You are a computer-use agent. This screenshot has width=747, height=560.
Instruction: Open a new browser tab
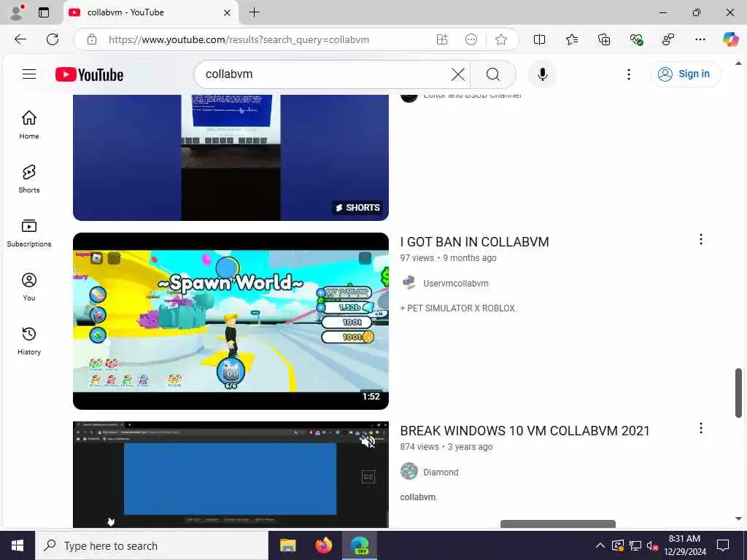[x=255, y=12]
